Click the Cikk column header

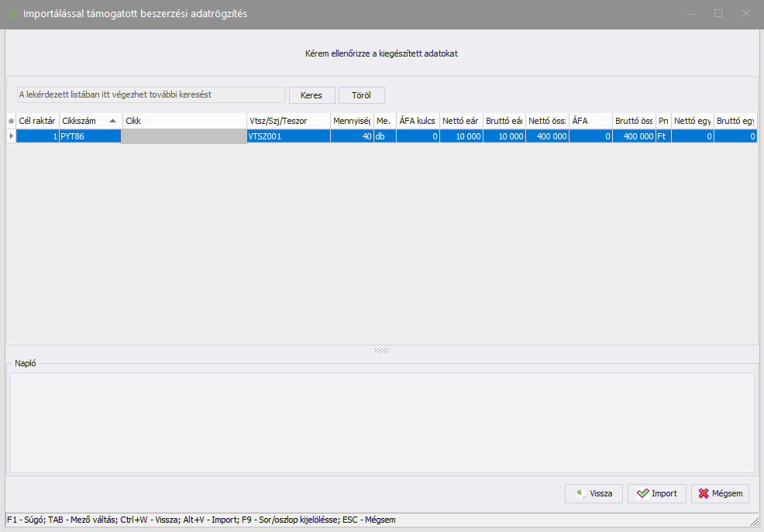pos(184,121)
